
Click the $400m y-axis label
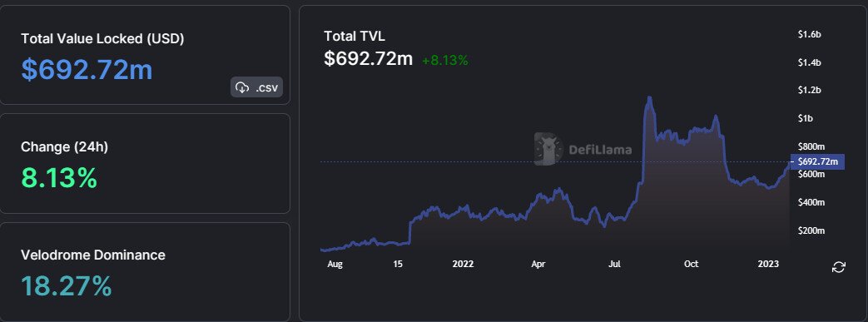pyautogui.click(x=811, y=202)
